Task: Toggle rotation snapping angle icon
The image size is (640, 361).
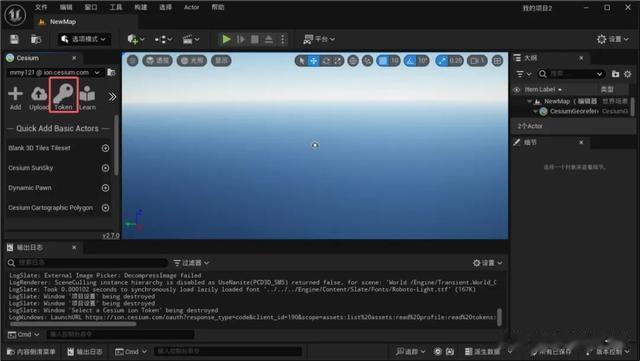Action: click(x=410, y=61)
